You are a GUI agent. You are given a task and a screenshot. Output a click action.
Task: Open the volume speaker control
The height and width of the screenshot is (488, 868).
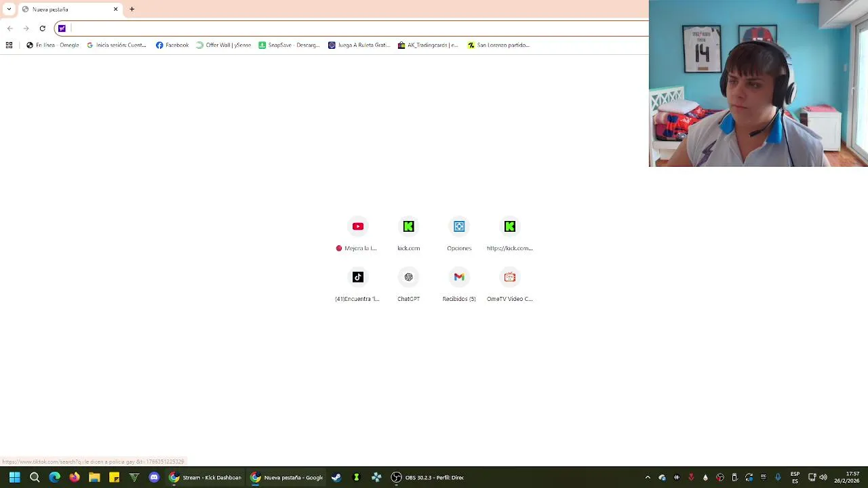pos(823,477)
